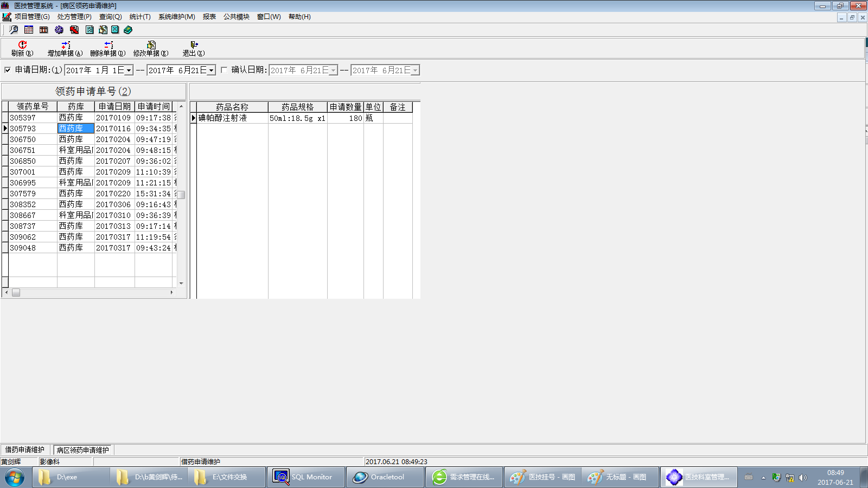The height and width of the screenshot is (488, 868).
Task: Open the 报表 menu
Action: click(209, 17)
